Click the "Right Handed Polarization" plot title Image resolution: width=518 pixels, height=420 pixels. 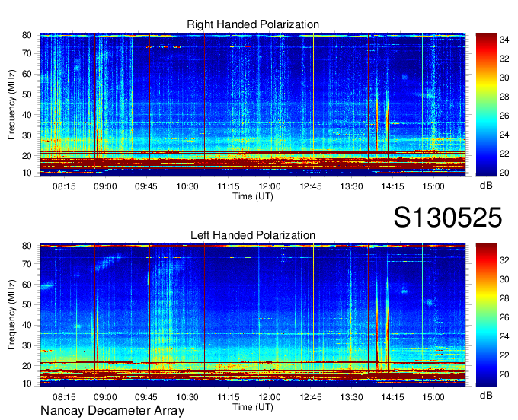coord(253,24)
